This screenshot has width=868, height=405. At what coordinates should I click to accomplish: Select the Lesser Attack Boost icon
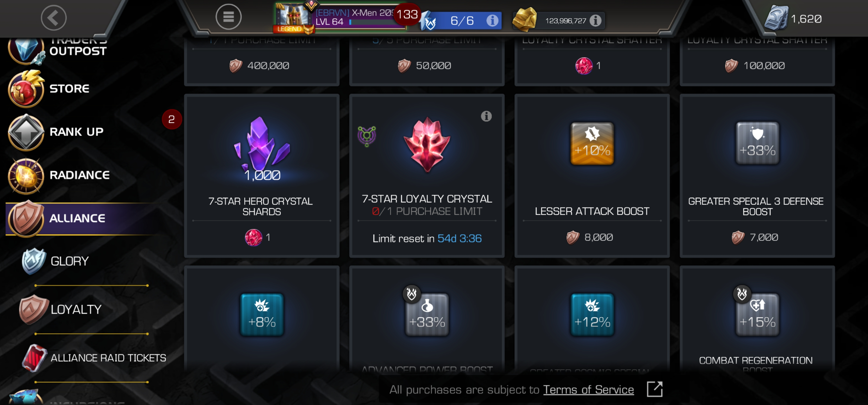(x=592, y=144)
